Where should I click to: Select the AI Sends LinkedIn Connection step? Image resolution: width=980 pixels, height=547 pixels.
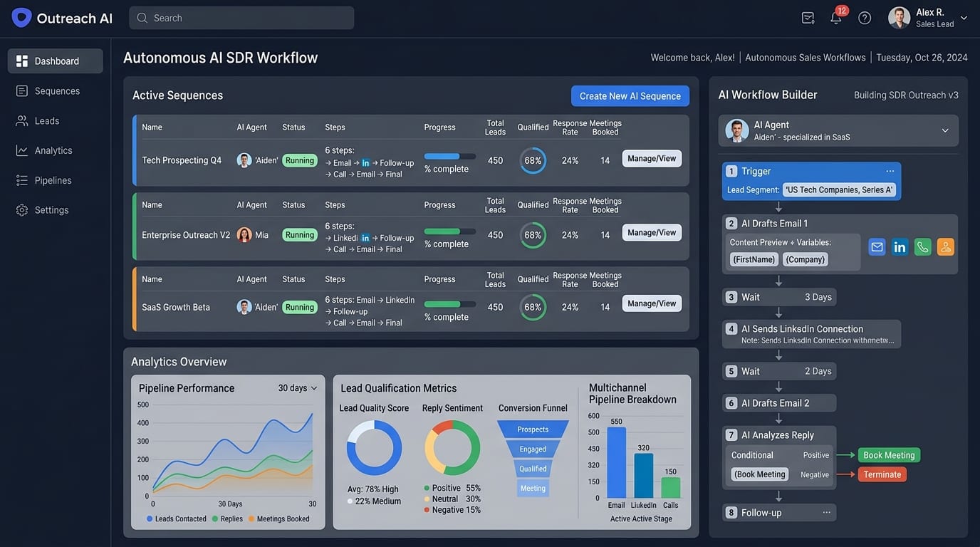coord(812,334)
